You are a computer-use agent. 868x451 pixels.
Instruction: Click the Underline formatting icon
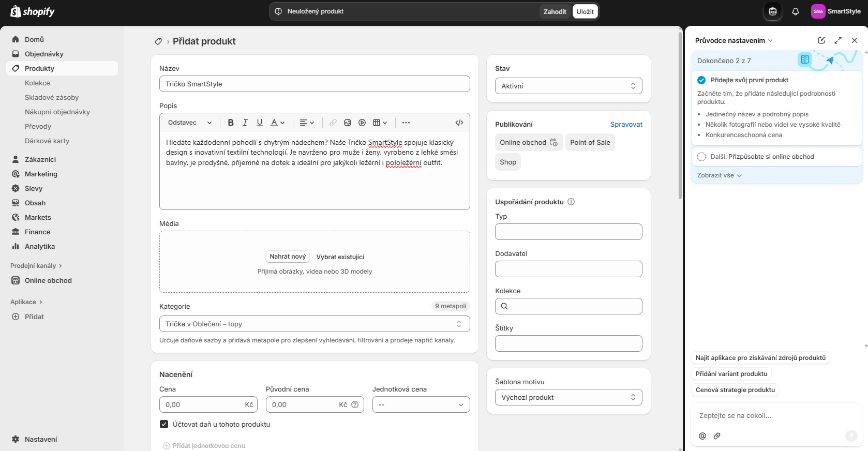(260, 123)
